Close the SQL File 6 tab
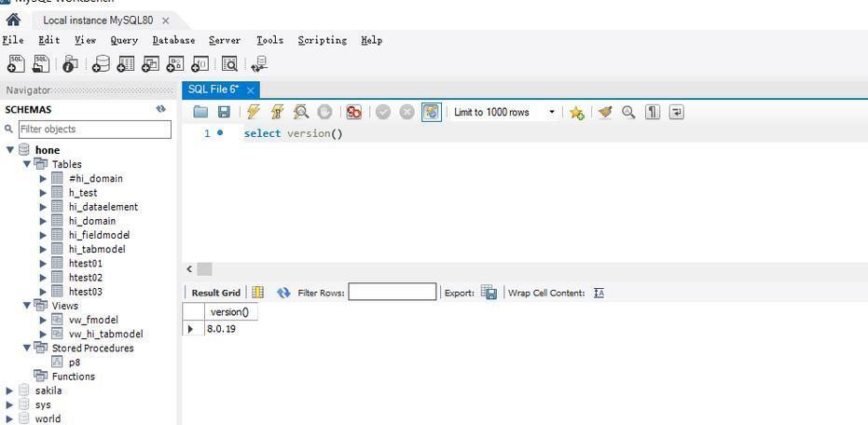 [250, 90]
